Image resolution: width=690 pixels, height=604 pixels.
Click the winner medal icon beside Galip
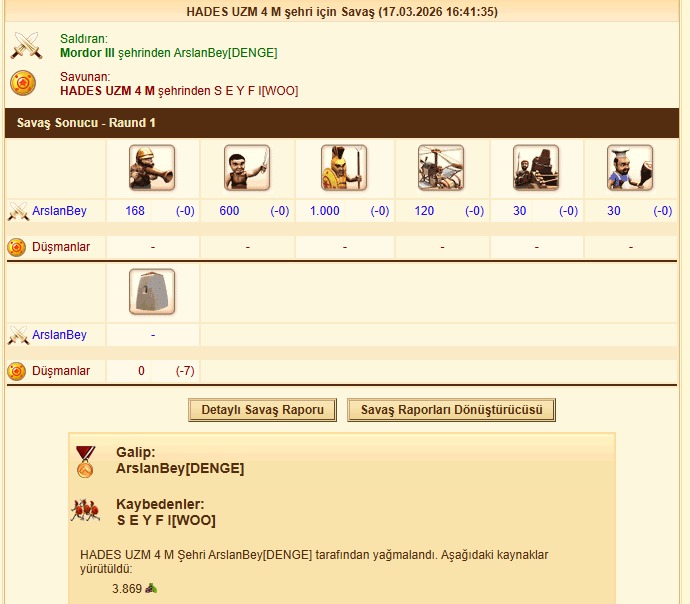tap(85, 461)
